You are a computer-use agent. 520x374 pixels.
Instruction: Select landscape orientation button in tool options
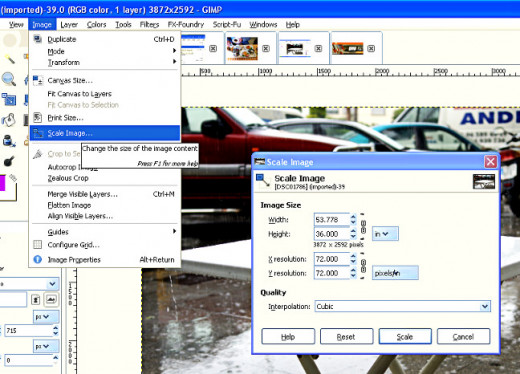(x=51, y=299)
